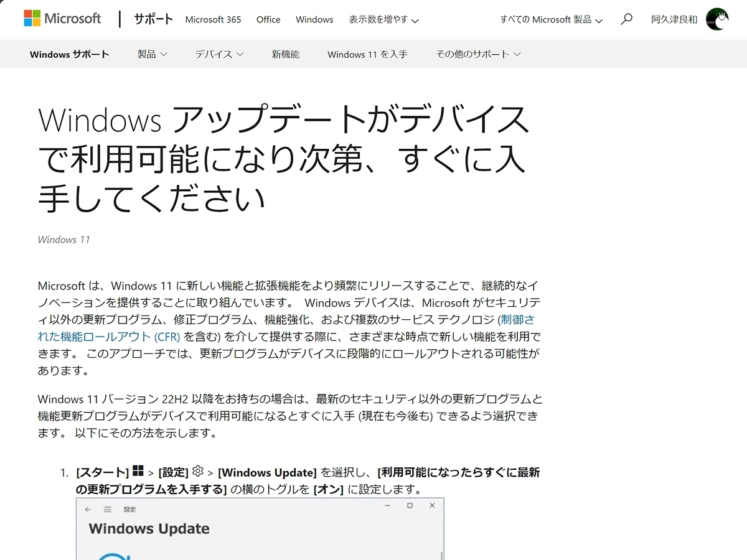
Task: Open the デバイス dropdown menu
Action: (219, 54)
